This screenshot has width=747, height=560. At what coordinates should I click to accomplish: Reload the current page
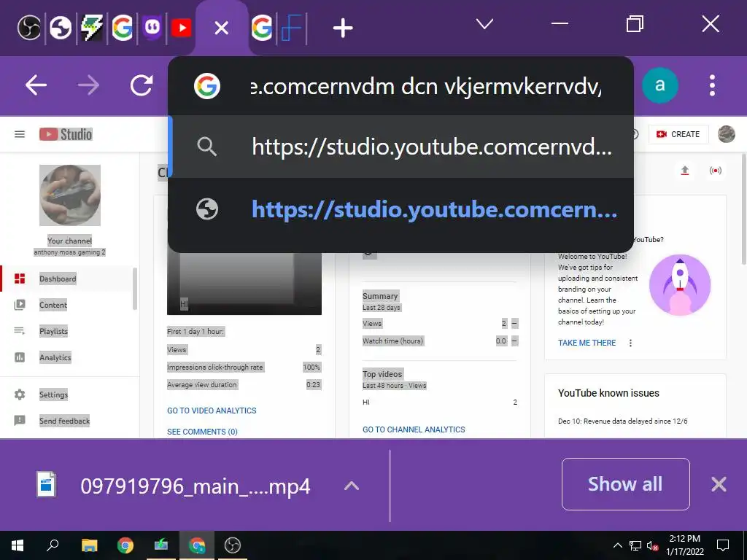(142, 86)
